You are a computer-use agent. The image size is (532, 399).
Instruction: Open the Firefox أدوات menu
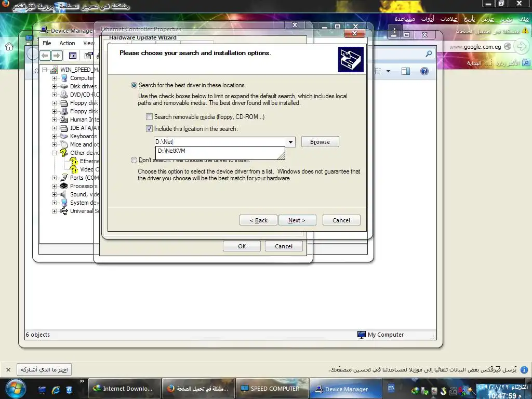coord(428,19)
